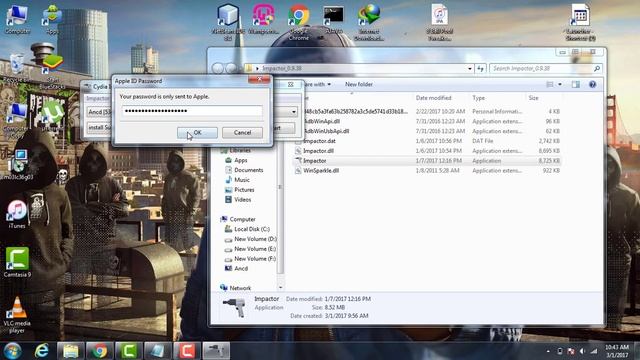Click OK in the Apple ID Password dialog
This screenshot has height=360, width=640.
pyautogui.click(x=197, y=133)
